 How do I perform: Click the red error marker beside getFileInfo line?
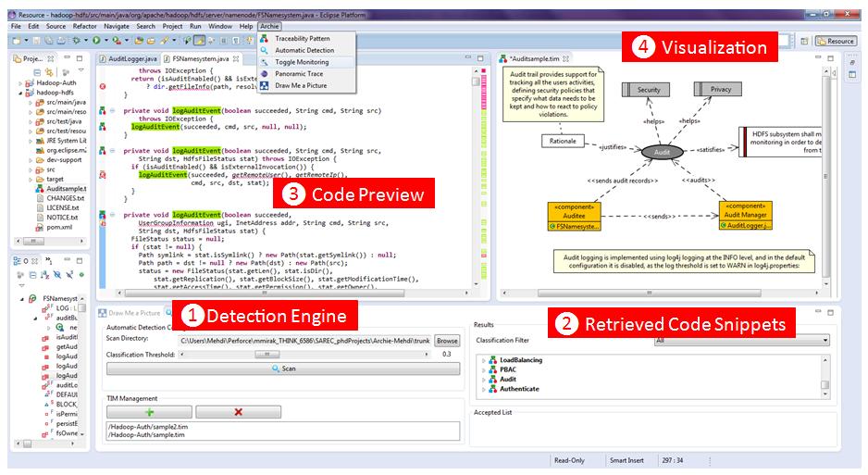(103, 86)
